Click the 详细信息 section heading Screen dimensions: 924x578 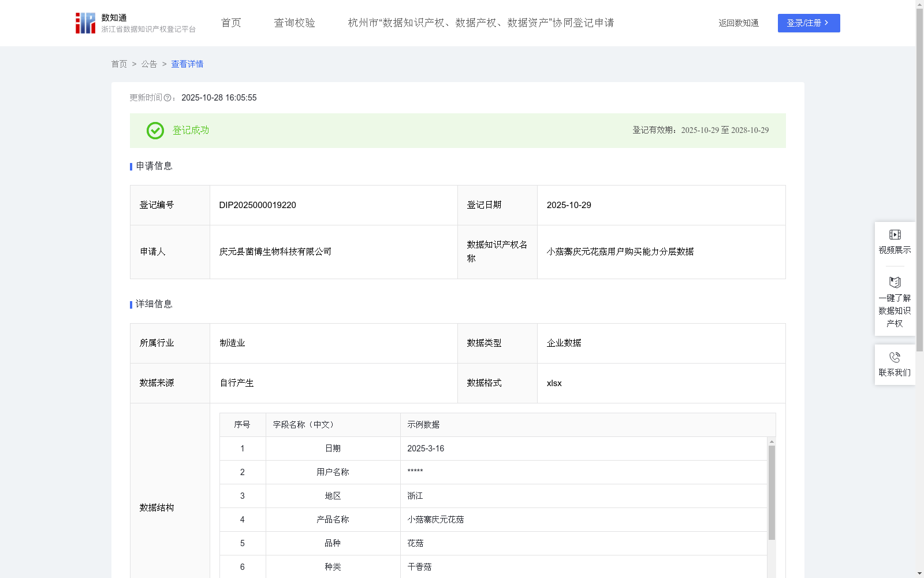click(x=154, y=305)
